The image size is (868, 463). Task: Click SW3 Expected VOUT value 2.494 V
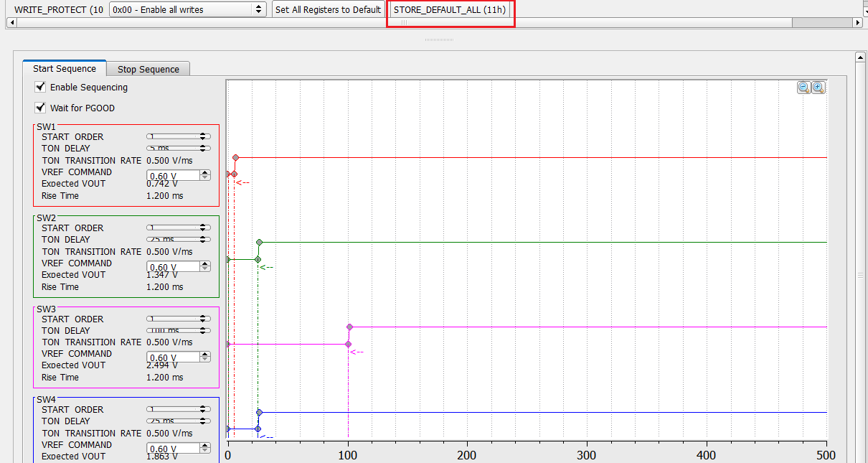point(161,365)
